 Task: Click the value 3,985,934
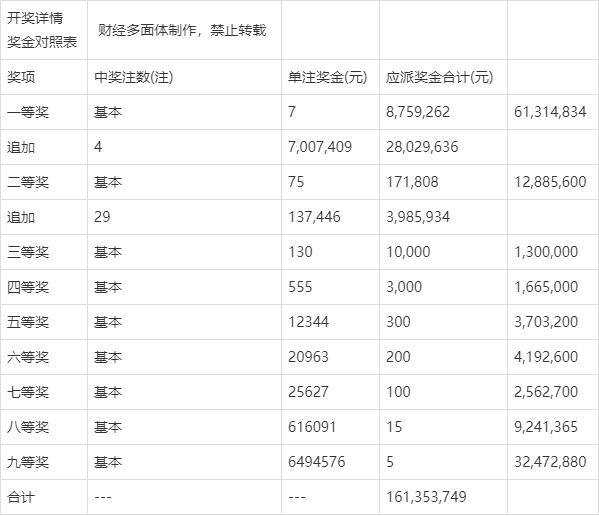coord(418,217)
